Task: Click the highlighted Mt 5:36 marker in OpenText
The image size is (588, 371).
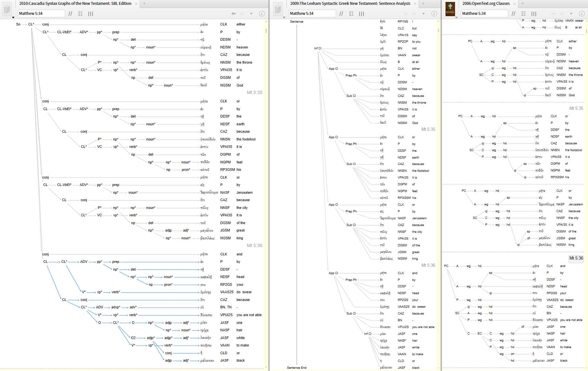Action: click(576, 258)
